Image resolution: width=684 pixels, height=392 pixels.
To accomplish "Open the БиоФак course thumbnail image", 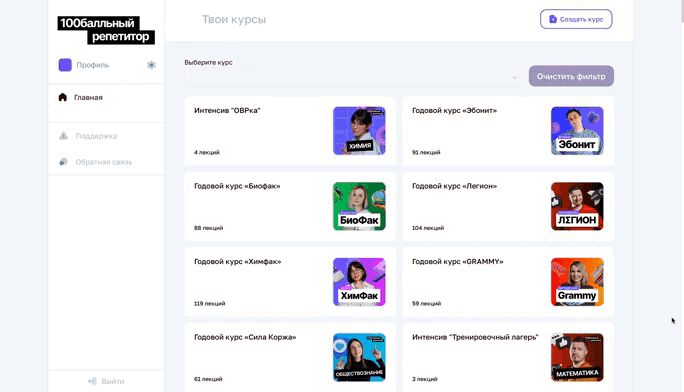I will (x=359, y=206).
